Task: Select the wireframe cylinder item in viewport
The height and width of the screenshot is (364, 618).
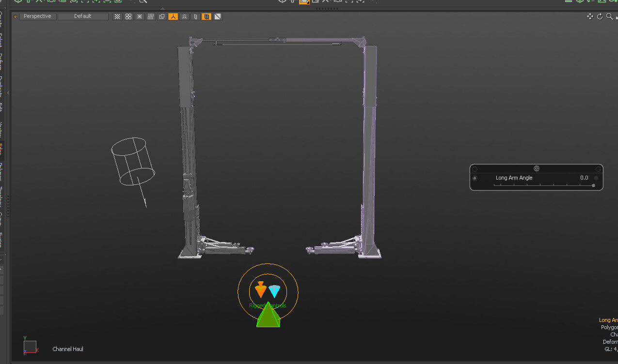Action: [x=133, y=162]
